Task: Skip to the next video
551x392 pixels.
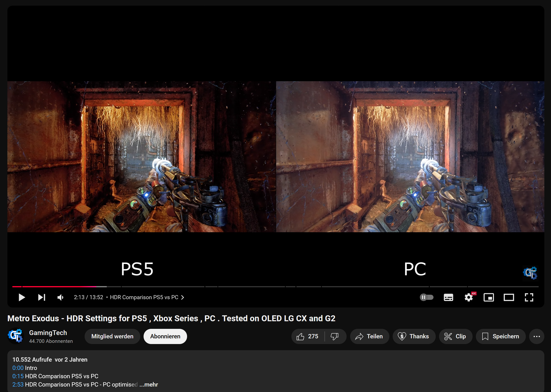Action: coord(42,297)
